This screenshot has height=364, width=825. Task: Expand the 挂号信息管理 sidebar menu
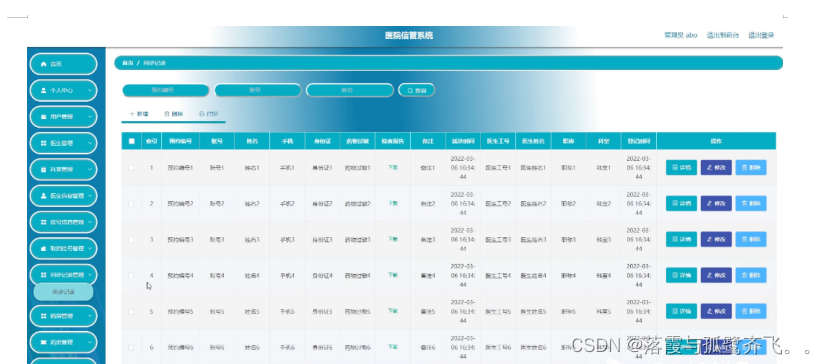[x=64, y=222]
